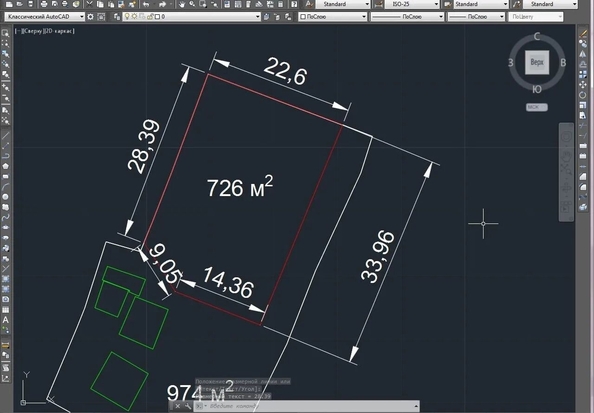Click the Zoom In (plus magnifier) icon

[6, 88]
